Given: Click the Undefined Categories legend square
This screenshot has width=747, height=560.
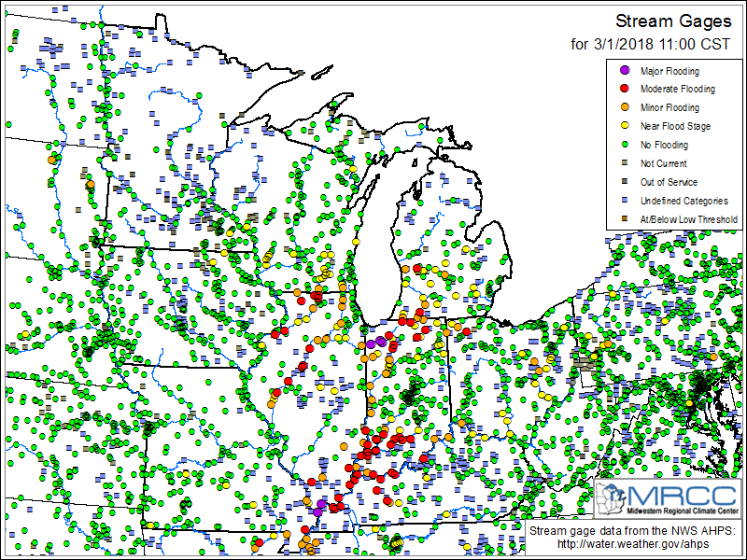Looking at the screenshot, I should (x=625, y=201).
